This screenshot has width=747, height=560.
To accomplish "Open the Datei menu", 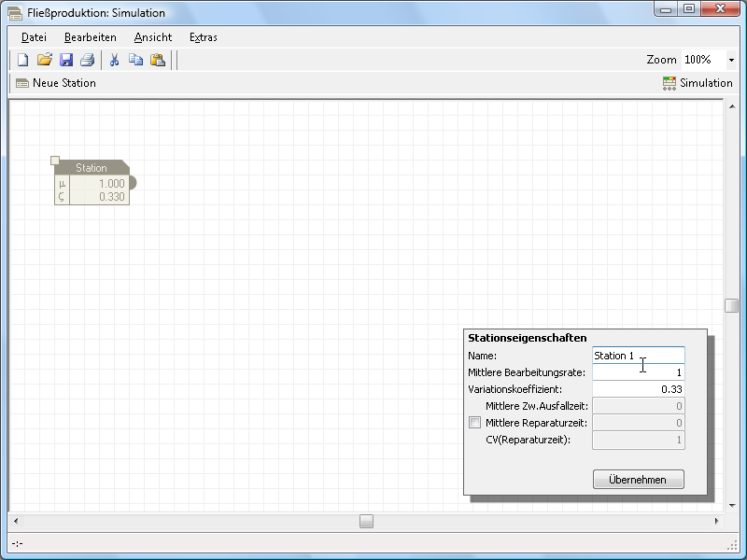I will pyautogui.click(x=34, y=37).
